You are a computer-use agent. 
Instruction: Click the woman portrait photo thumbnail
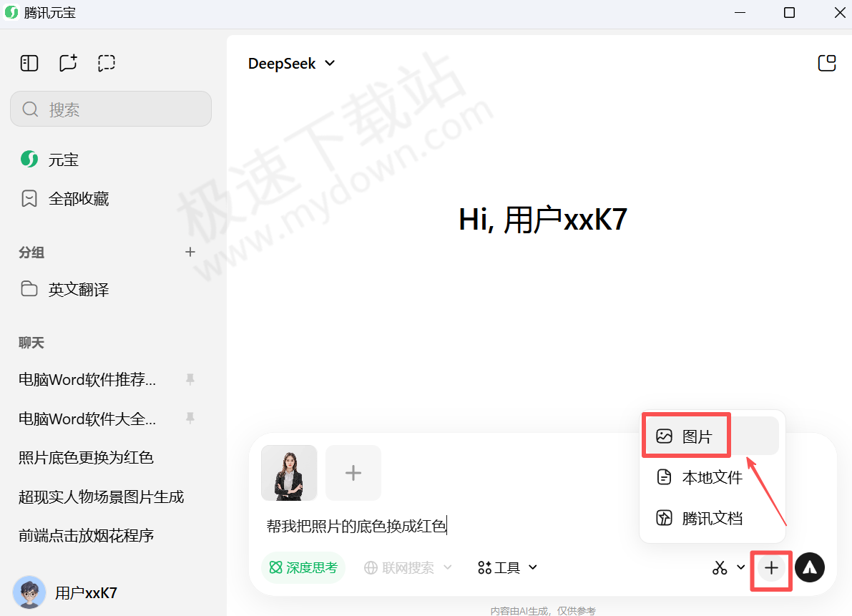(288, 472)
